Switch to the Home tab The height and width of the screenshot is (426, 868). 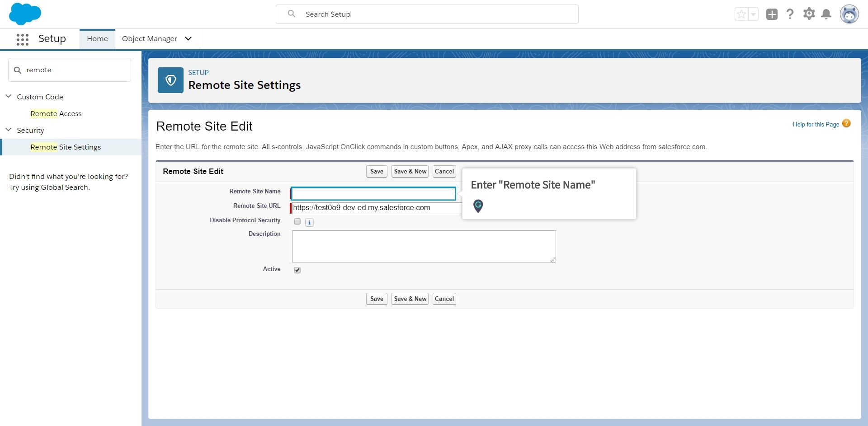click(x=97, y=39)
